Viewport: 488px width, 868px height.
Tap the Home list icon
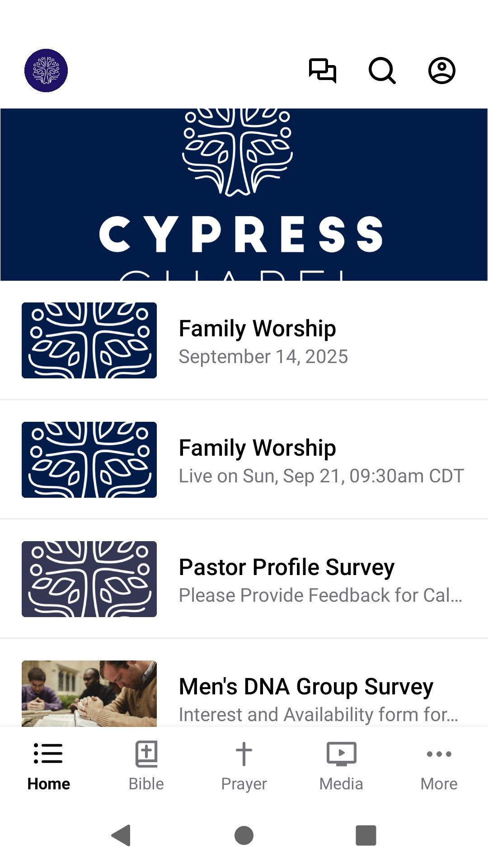coord(48,754)
